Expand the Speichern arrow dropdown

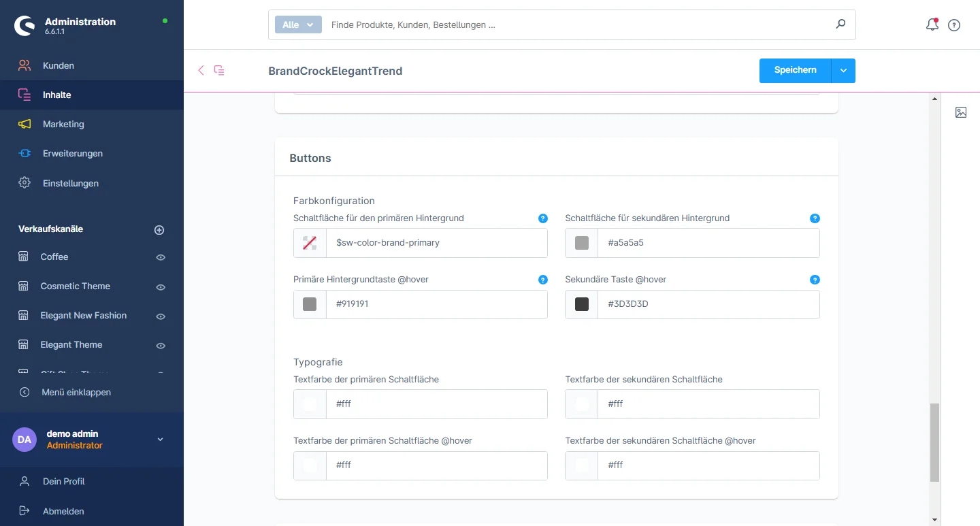[843, 71]
